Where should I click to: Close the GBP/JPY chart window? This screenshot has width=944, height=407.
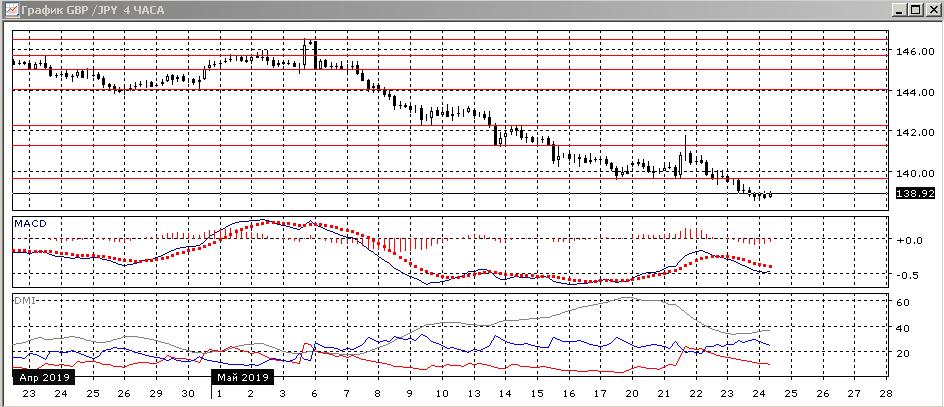[931, 10]
